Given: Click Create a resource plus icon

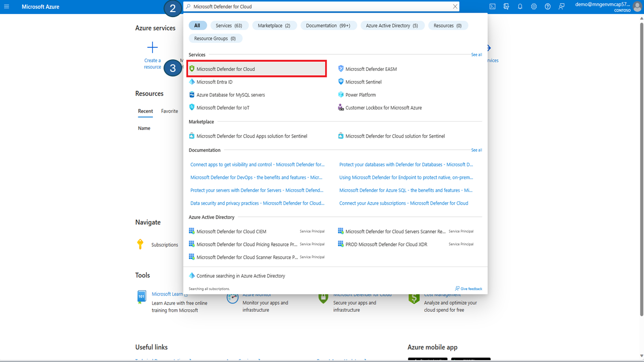Looking at the screenshot, I should pyautogui.click(x=152, y=48).
